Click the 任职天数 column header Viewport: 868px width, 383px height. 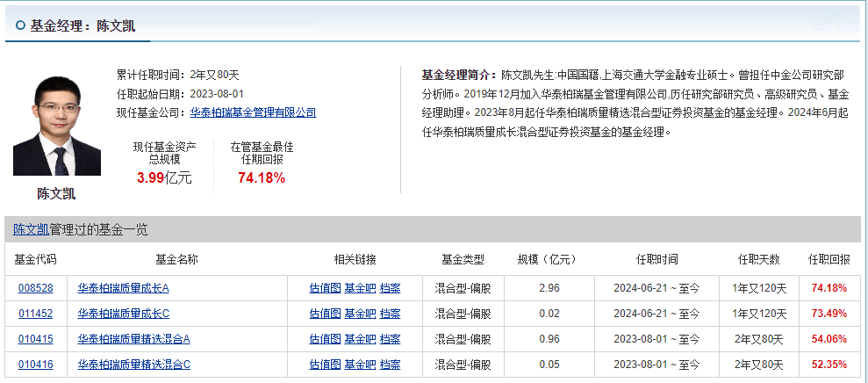click(x=759, y=259)
